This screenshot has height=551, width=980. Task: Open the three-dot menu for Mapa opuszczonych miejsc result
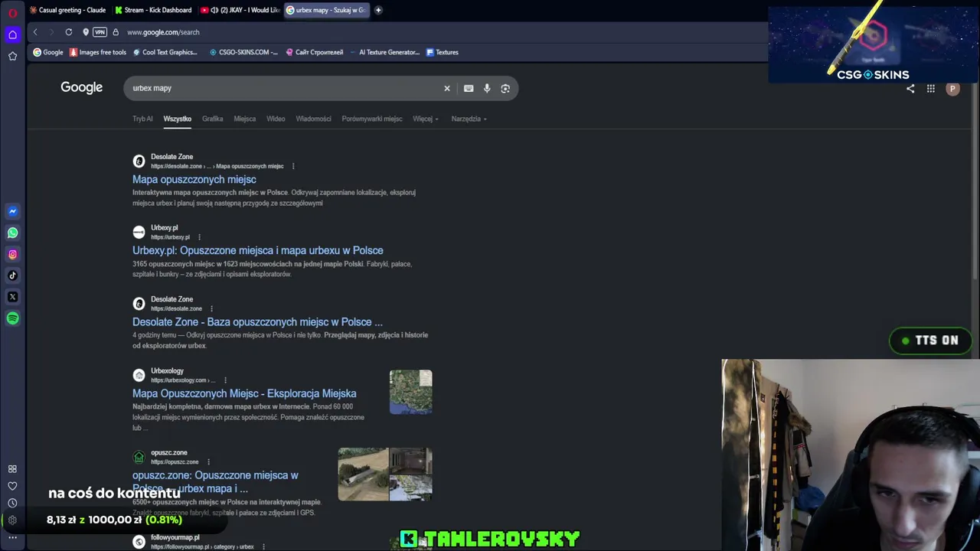click(x=293, y=166)
